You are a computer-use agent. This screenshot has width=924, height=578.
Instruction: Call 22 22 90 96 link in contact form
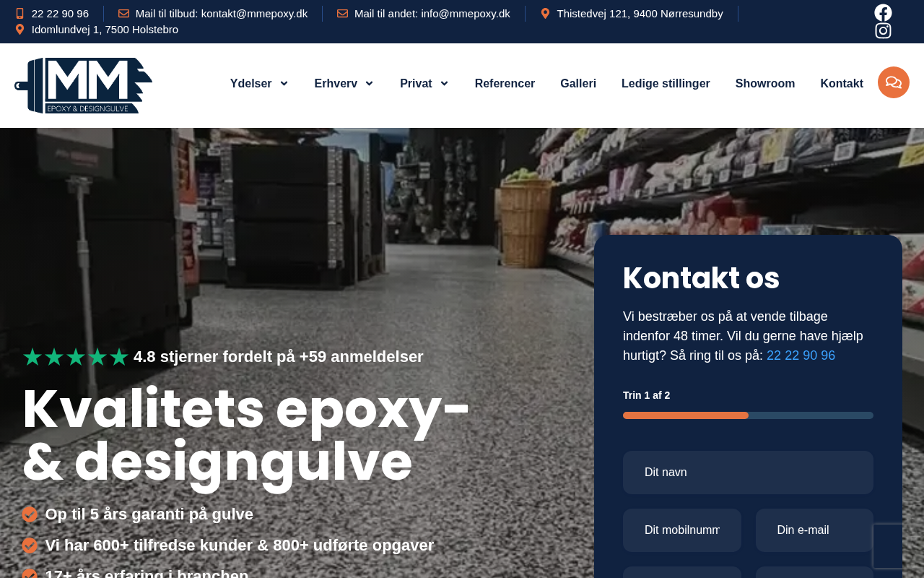pos(801,355)
